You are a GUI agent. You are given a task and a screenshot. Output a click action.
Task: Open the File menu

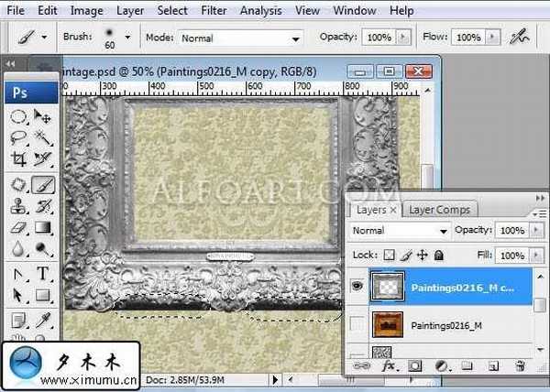tap(16, 10)
